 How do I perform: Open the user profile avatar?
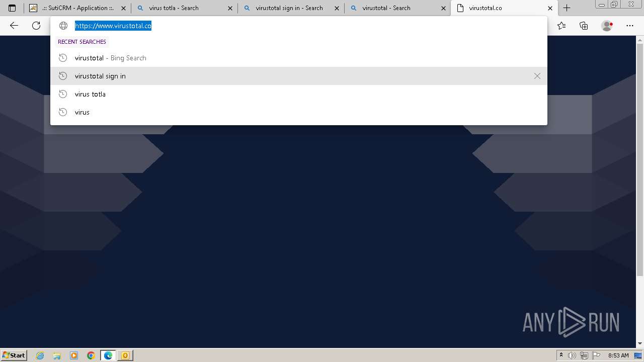(x=607, y=26)
